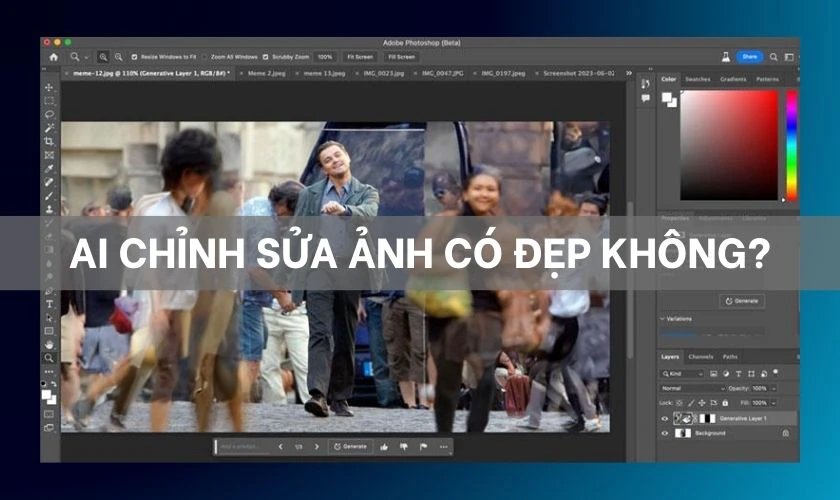Select the Healing Brush tool
The height and width of the screenshot is (500, 840).
(x=49, y=182)
